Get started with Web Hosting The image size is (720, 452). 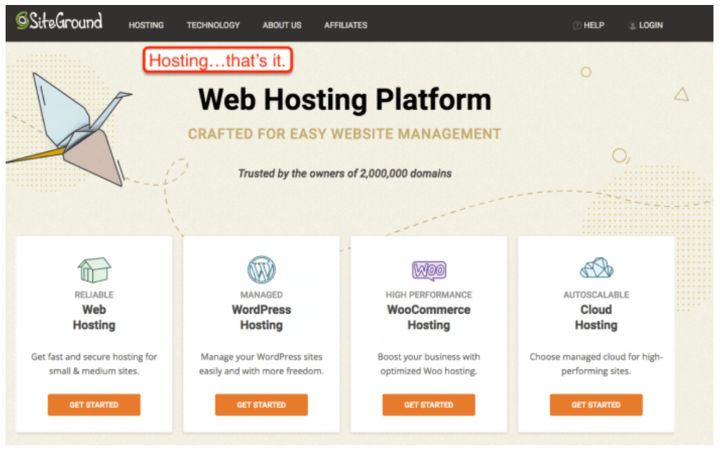[94, 405]
